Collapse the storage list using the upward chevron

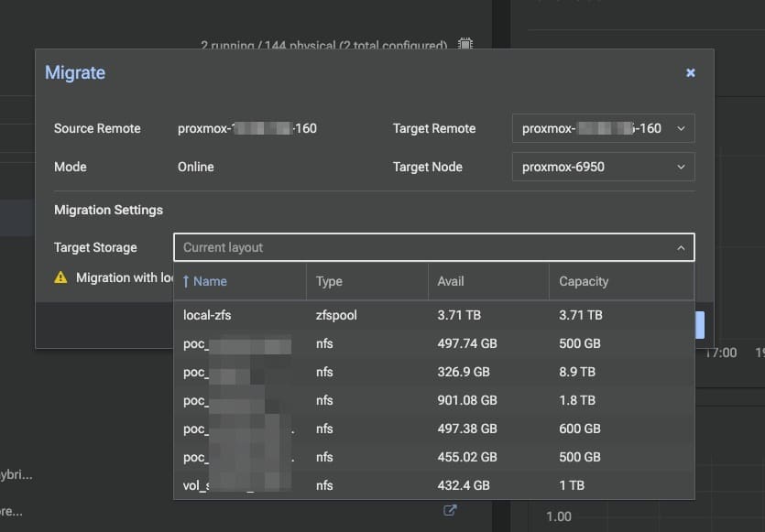tap(681, 247)
